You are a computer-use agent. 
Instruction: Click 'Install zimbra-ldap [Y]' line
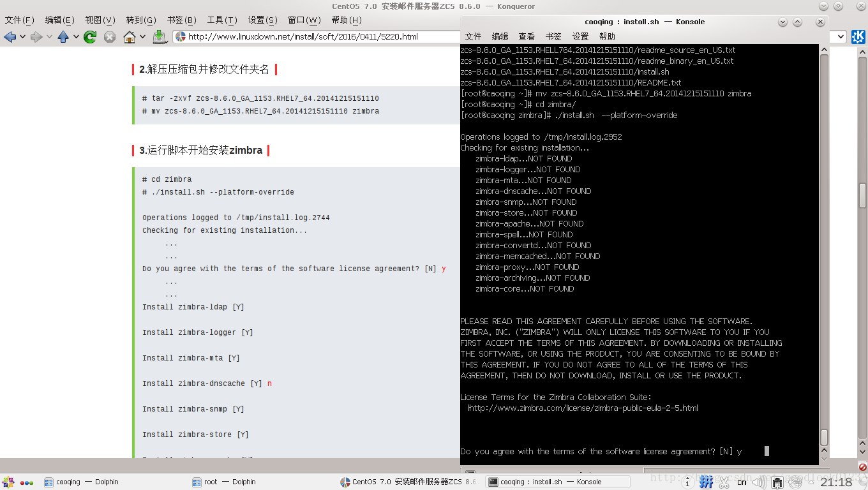tap(193, 307)
